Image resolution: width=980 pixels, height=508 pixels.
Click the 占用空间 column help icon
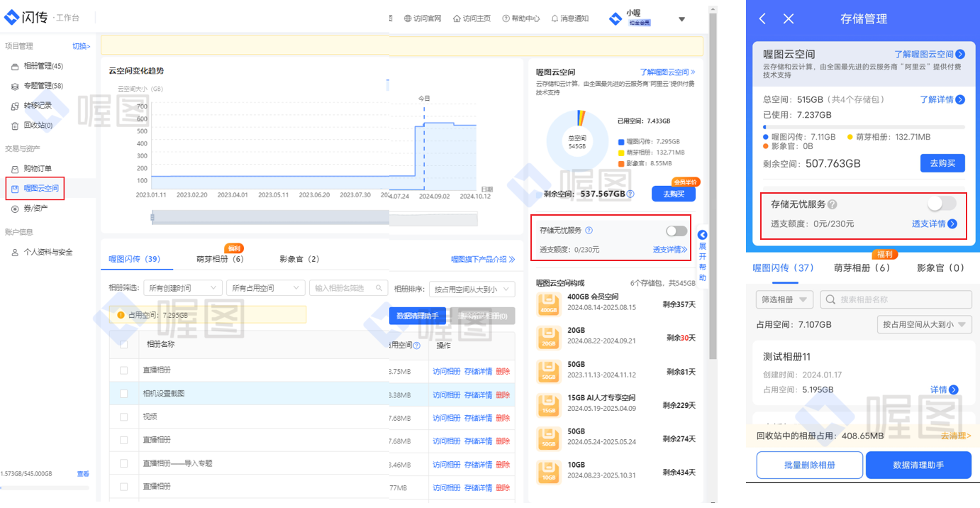point(417,346)
